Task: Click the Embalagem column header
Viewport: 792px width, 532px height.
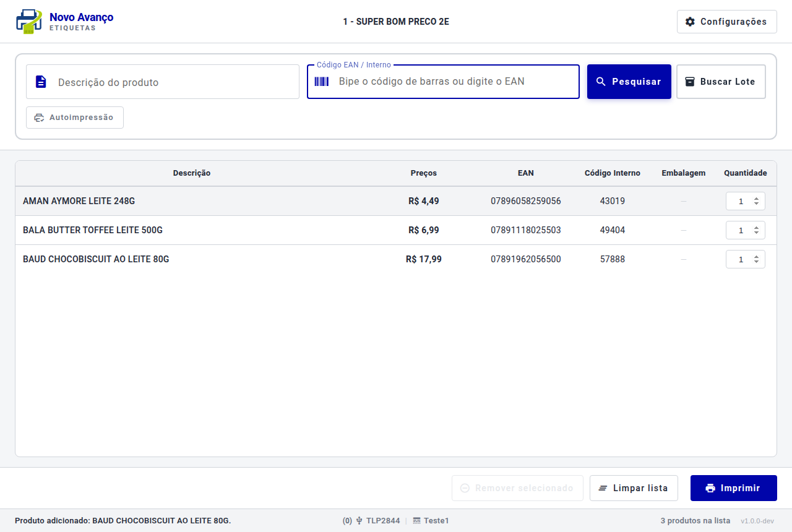Action: pyautogui.click(x=684, y=173)
